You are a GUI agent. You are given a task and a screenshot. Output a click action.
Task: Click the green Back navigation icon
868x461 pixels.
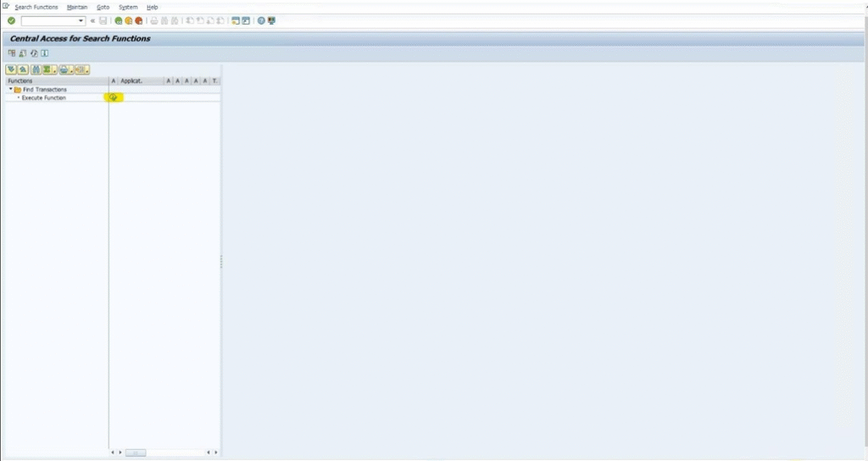(x=119, y=20)
